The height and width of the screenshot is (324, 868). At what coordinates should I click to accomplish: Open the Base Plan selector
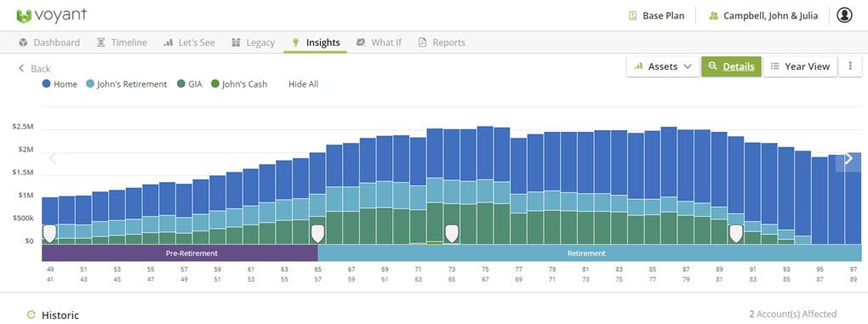click(657, 15)
